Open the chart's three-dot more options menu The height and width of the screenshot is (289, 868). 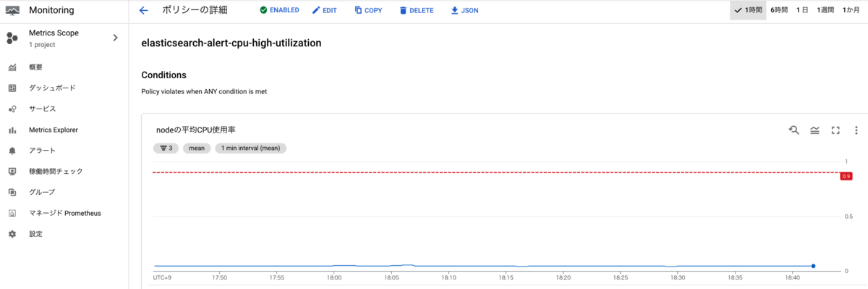click(856, 130)
